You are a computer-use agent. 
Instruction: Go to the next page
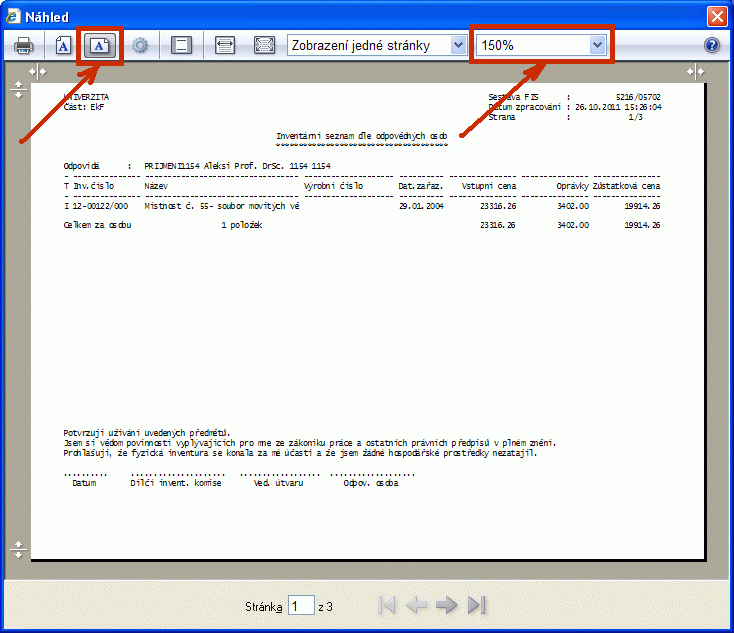[x=446, y=605]
